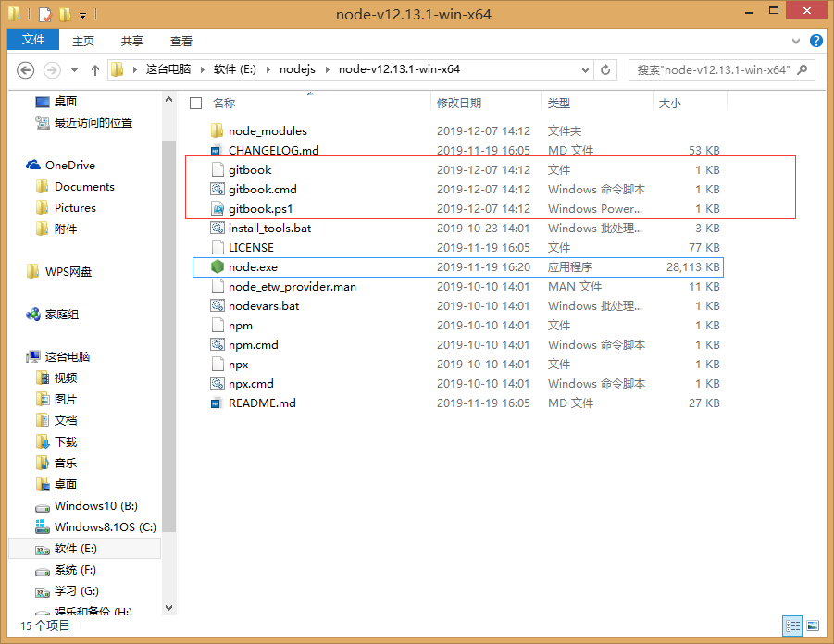The image size is (834, 644).
Task: Open 音乐 folder in navigation pane
Action: [65, 464]
